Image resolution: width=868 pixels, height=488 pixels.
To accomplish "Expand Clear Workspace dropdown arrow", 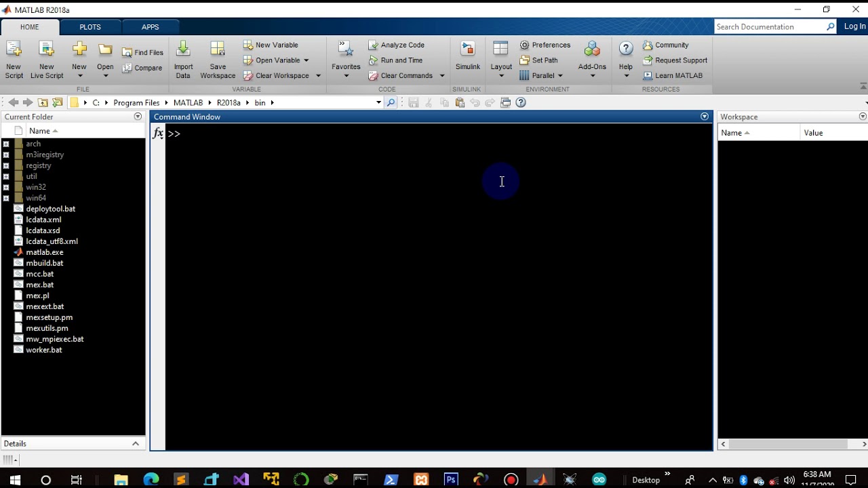I will pos(318,76).
